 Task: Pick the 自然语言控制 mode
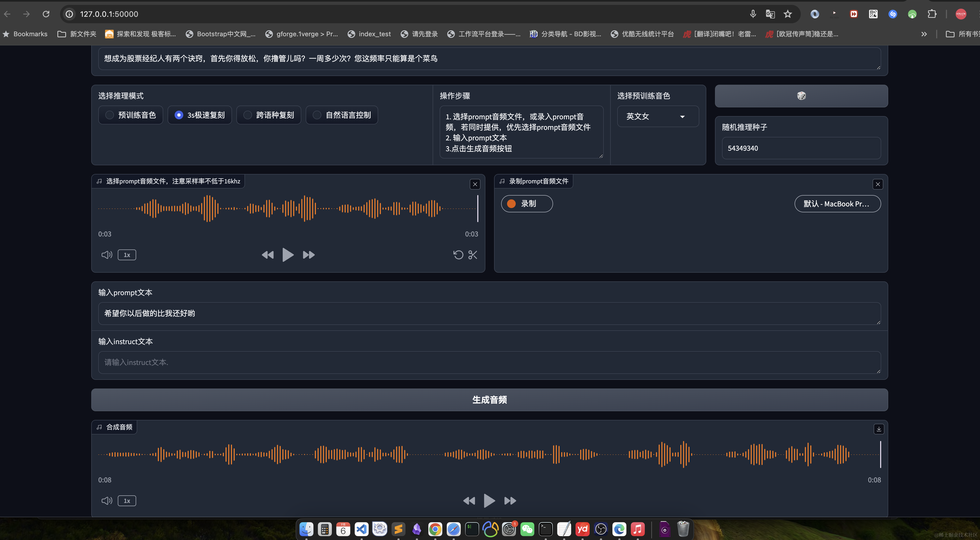pos(342,115)
